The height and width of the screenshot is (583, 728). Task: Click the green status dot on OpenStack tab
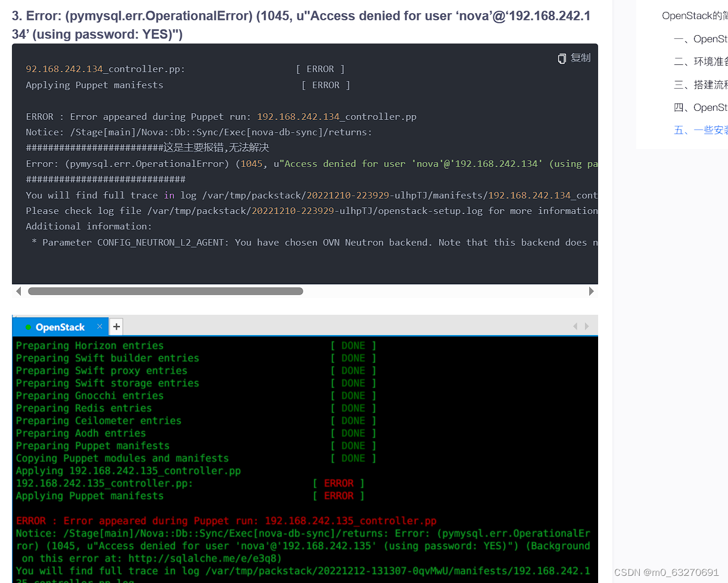pos(28,327)
